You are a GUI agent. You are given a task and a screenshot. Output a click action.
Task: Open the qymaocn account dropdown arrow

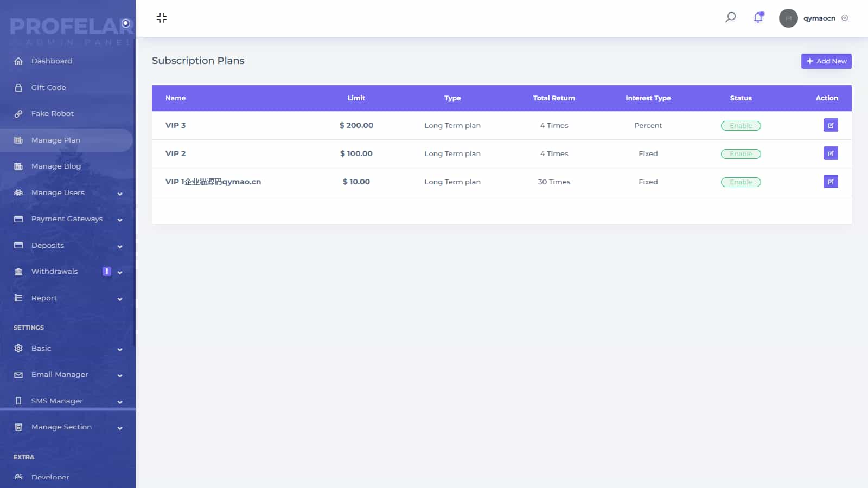[845, 18]
